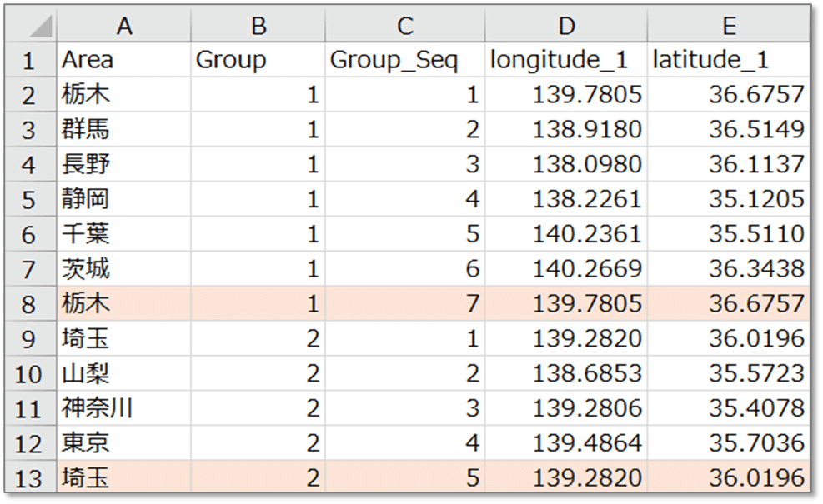Select column B header
823x504 pixels.
258,25
